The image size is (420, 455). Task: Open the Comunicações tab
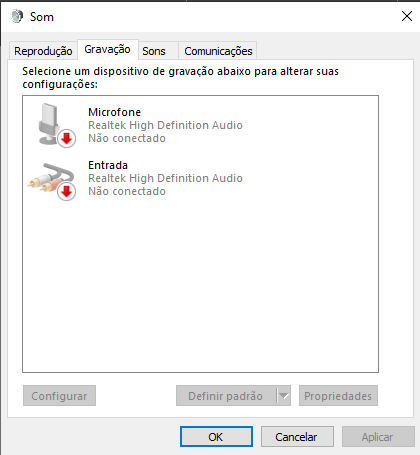tap(218, 51)
